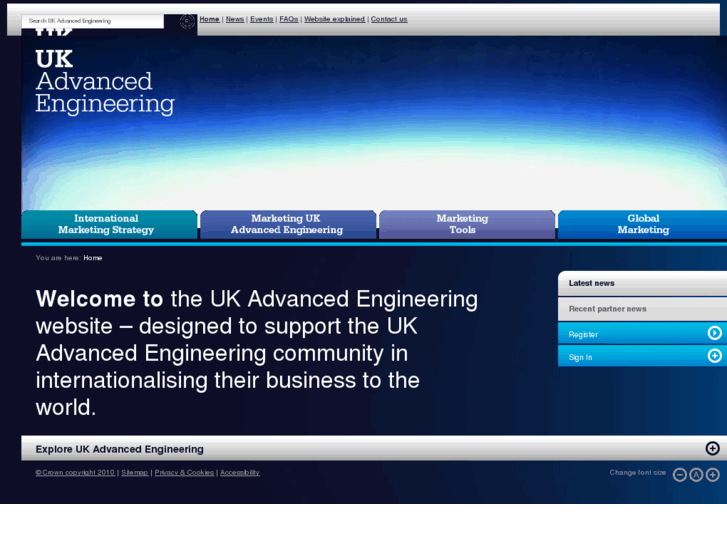Screen dimensions: 727x545
Task: Click the Register button
Action: point(643,333)
